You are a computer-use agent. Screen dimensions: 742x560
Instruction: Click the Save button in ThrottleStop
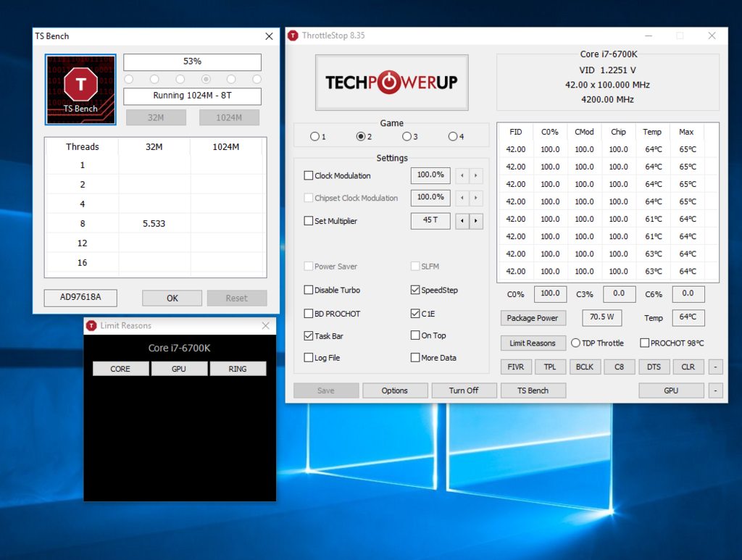(x=326, y=390)
